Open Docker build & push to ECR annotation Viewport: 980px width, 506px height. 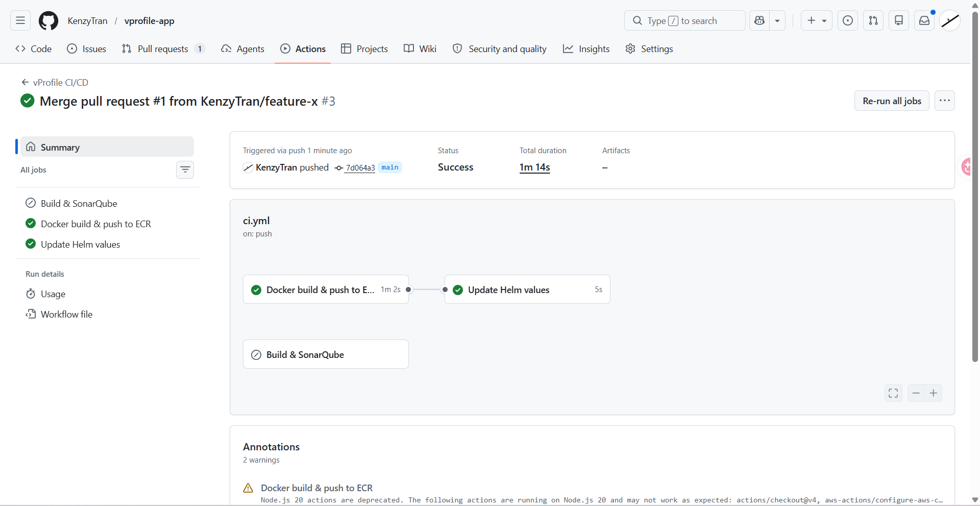pyautogui.click(x=316, y=488)
